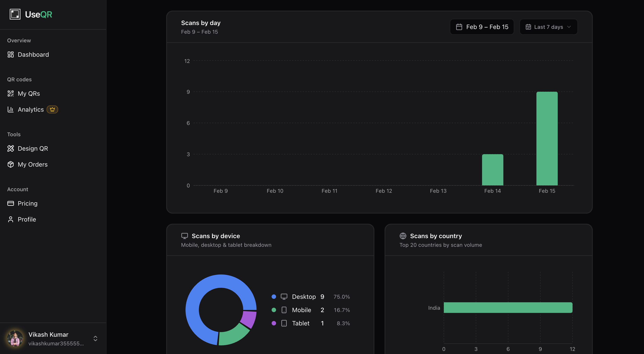
Task: Open Dashboard via its grid icon
Action: (10, 54)
